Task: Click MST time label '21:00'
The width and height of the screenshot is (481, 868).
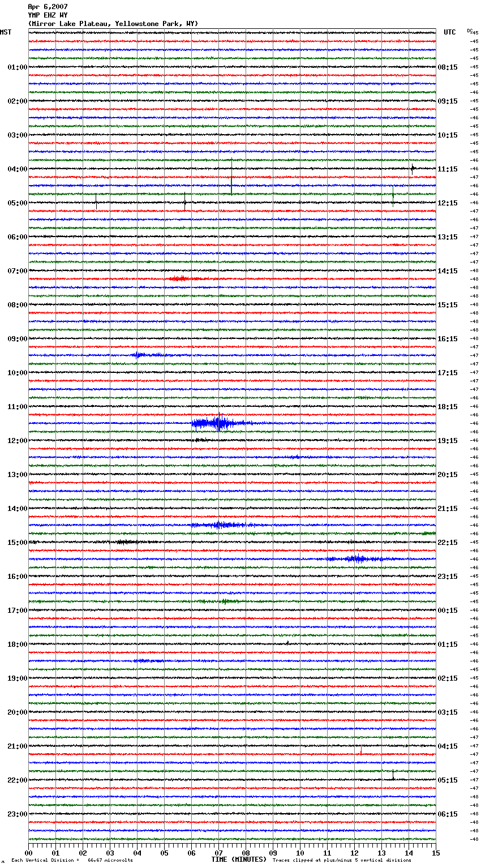Action: pyautogui.click(x=18, y=746)
